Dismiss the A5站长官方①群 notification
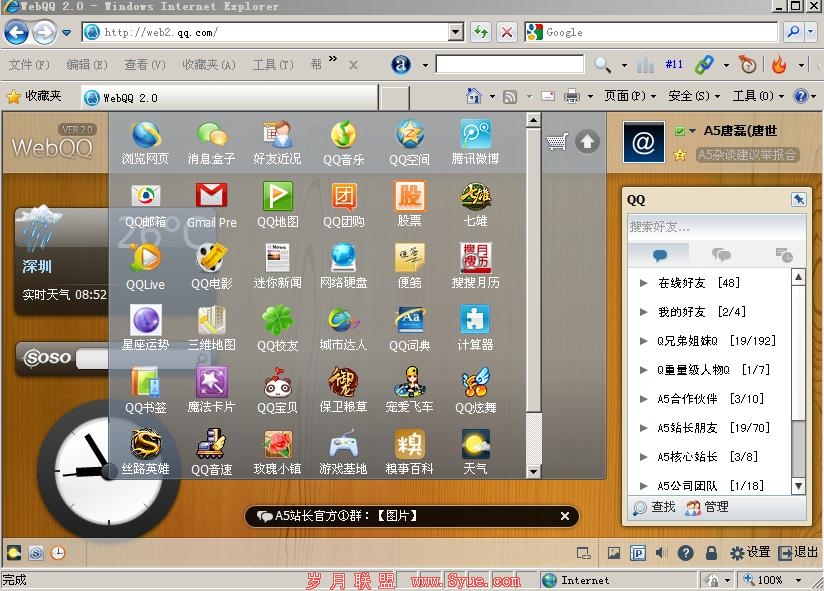 coord(565,516)
